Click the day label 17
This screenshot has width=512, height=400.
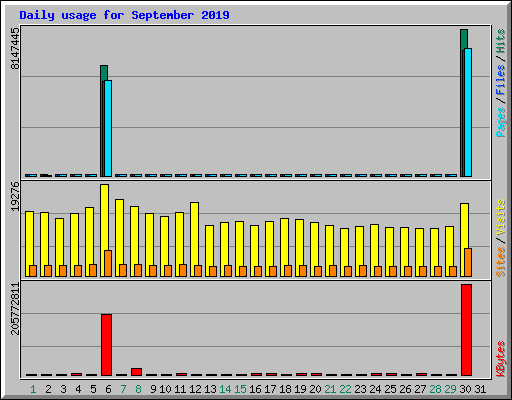270,389
